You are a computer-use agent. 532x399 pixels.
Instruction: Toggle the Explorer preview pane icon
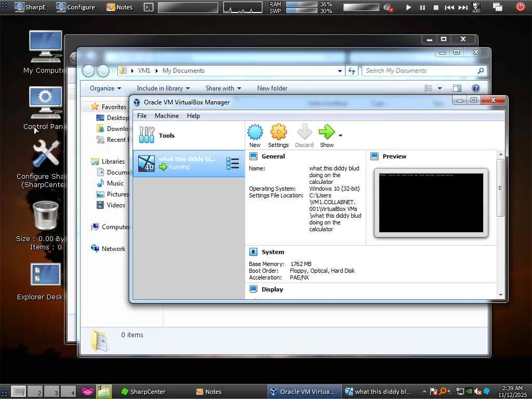457,88
